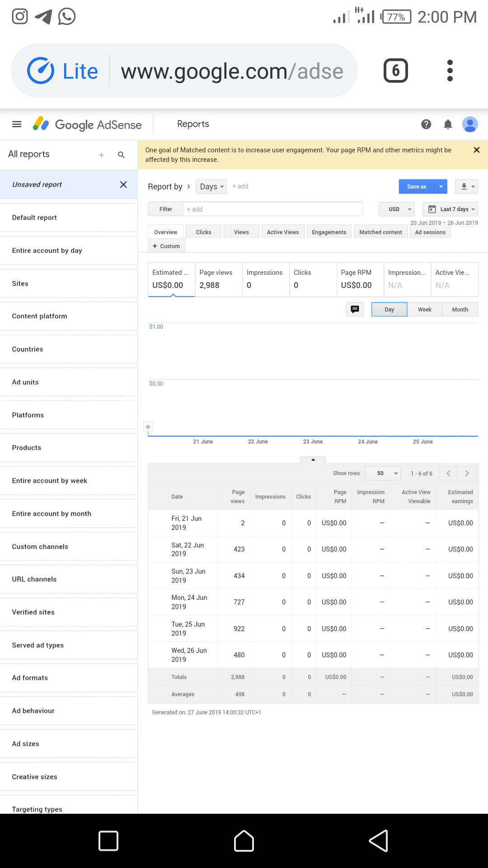Screen dimensions: 488x868
Task: Switch to the Clicks tab
Action: [203, 232]
